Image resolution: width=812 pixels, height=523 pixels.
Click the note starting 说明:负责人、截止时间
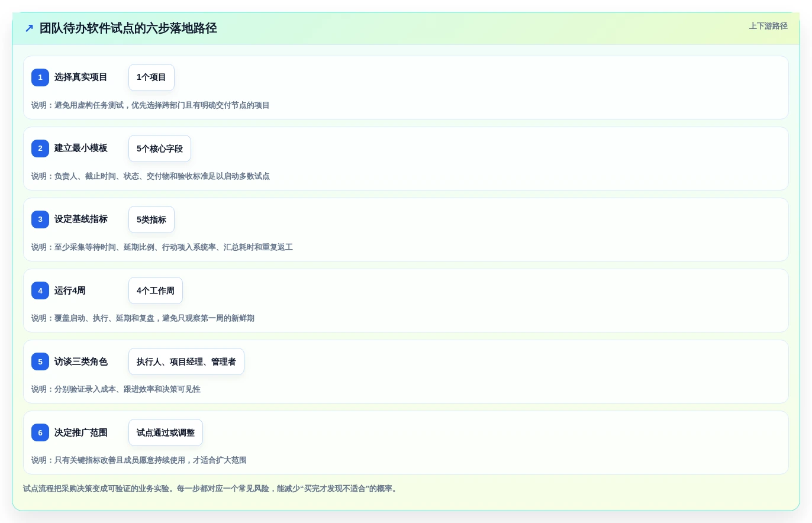click(x=150, y=176)
